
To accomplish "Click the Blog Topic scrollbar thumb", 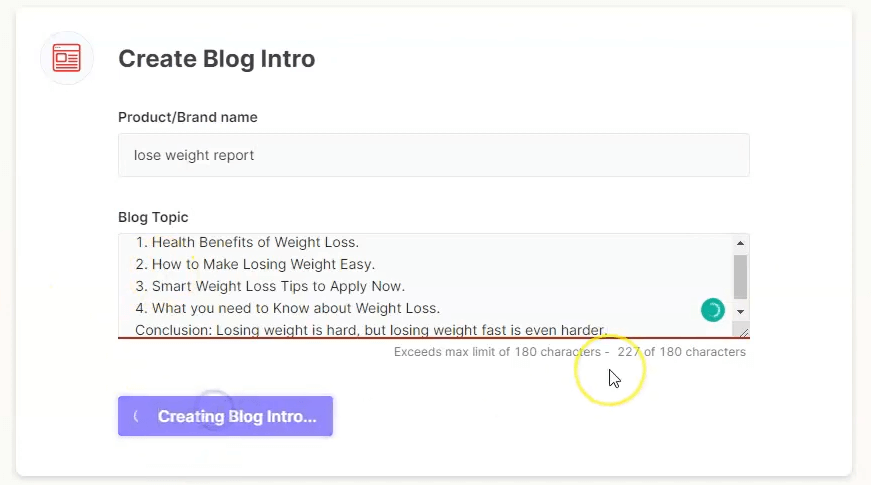I will coord(740,277).
